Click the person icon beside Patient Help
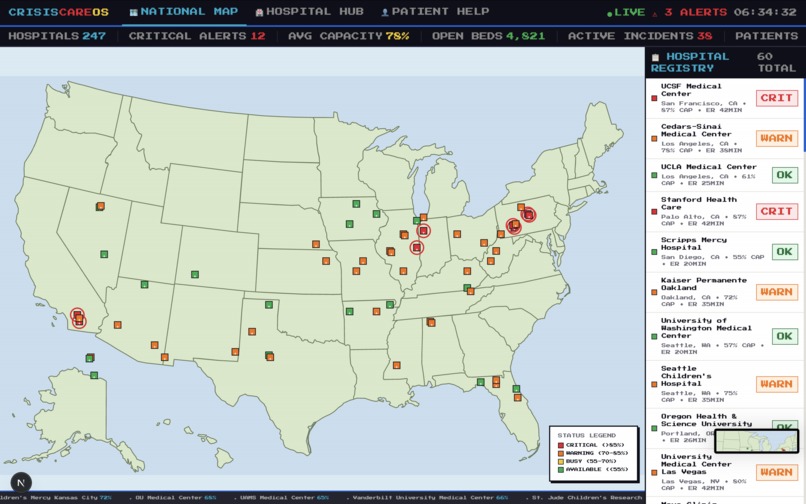This screenshot has width=806, height=504. click(384, 12)
